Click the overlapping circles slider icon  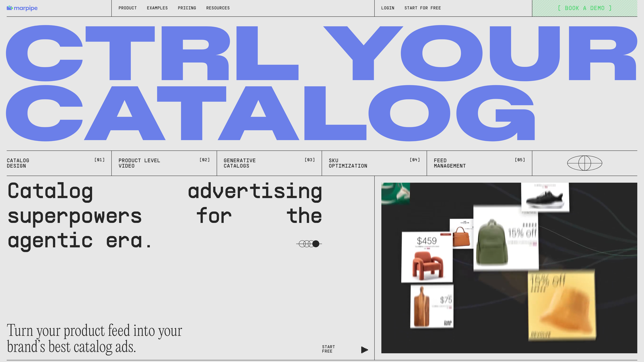coord(309,244)
